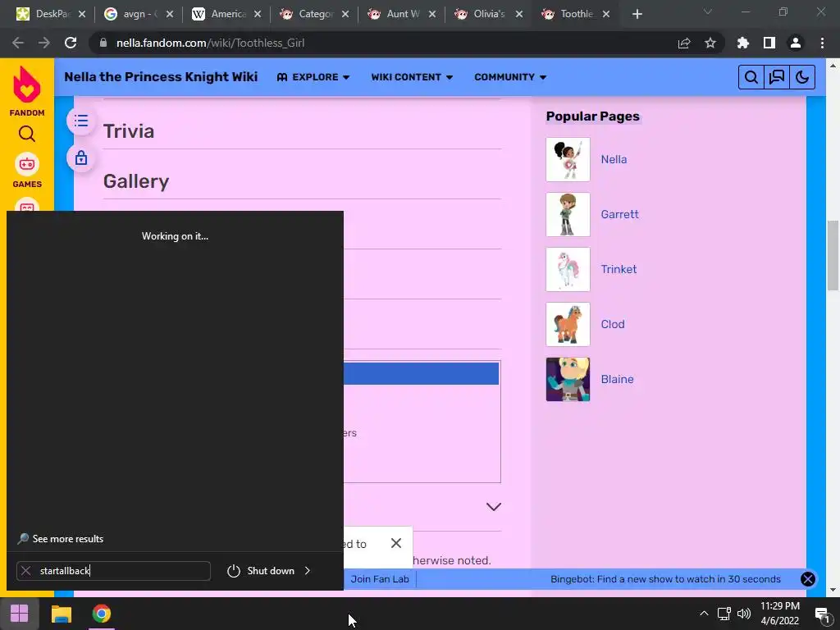Open network status tray icon
The height and width of the screenshot is (630, 840).
pyautogui.click(x=724, y=614)
